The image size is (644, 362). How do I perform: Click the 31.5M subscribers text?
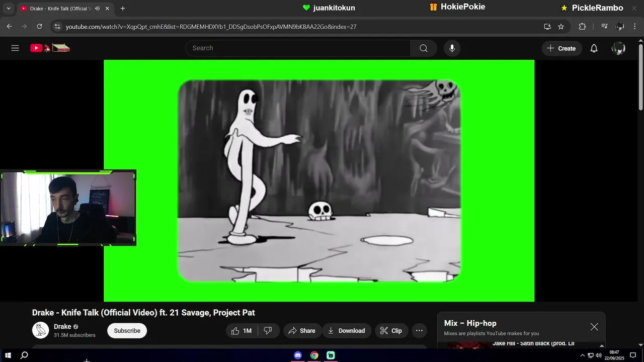point(74,335)
